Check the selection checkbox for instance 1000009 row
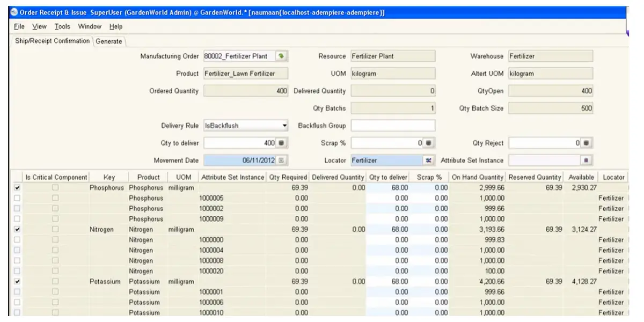 (17, 219)
